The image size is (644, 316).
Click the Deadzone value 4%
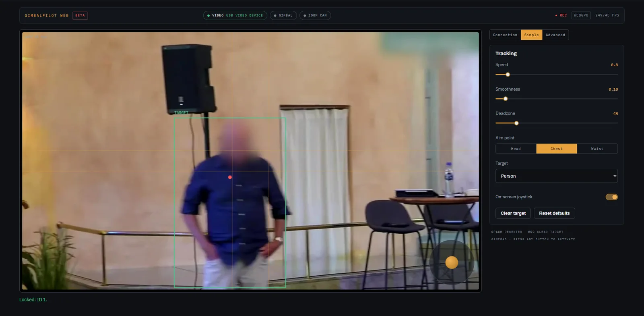coord(615,114)
